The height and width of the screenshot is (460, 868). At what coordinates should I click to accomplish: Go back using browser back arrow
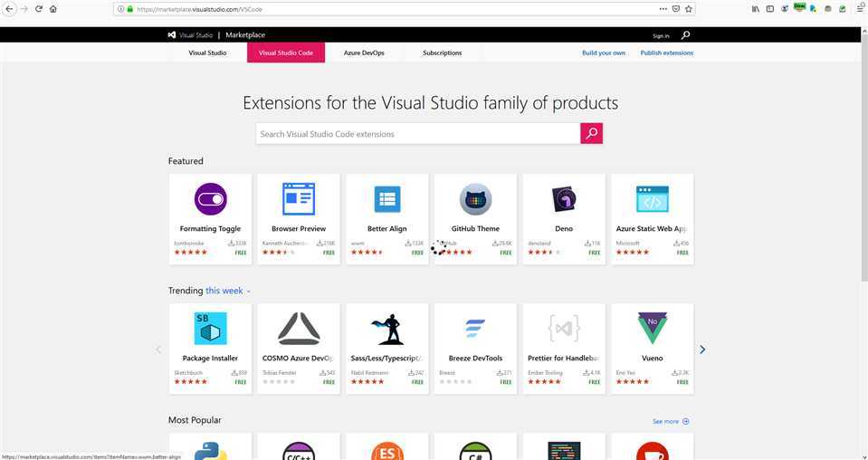tap(9, 9)
